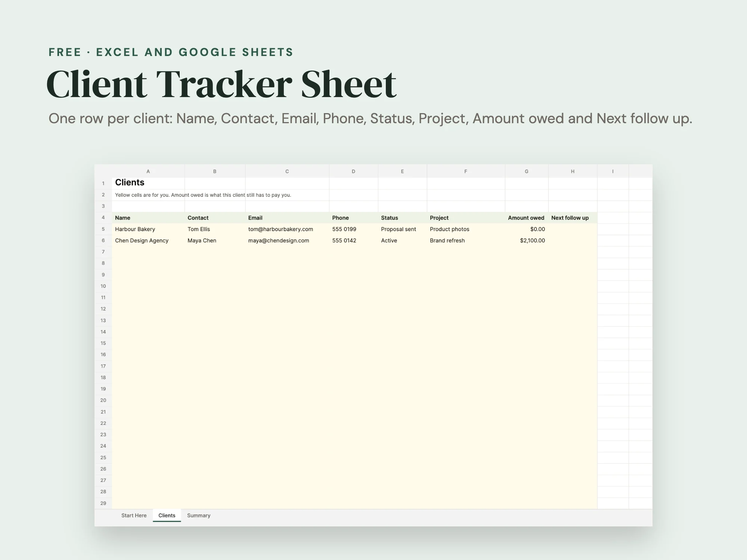Click the Amount owed header cell
Screen dimensions: 747x560
[x=527, y=218]
